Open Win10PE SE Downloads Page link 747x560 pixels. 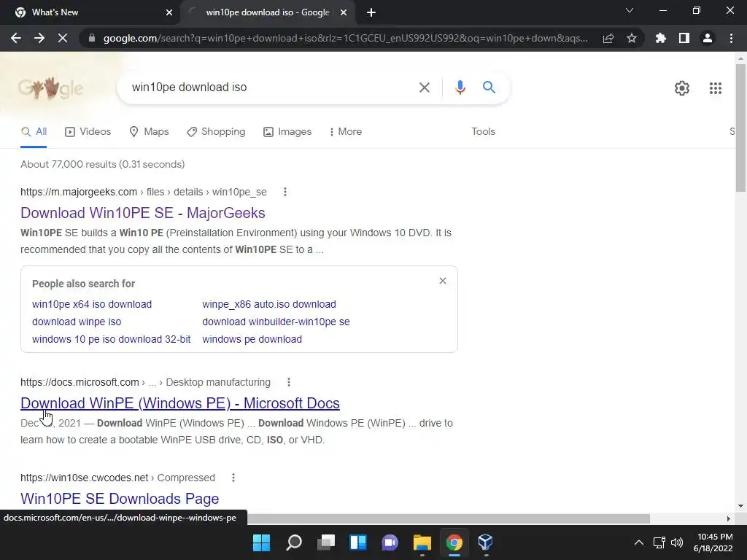120,499
